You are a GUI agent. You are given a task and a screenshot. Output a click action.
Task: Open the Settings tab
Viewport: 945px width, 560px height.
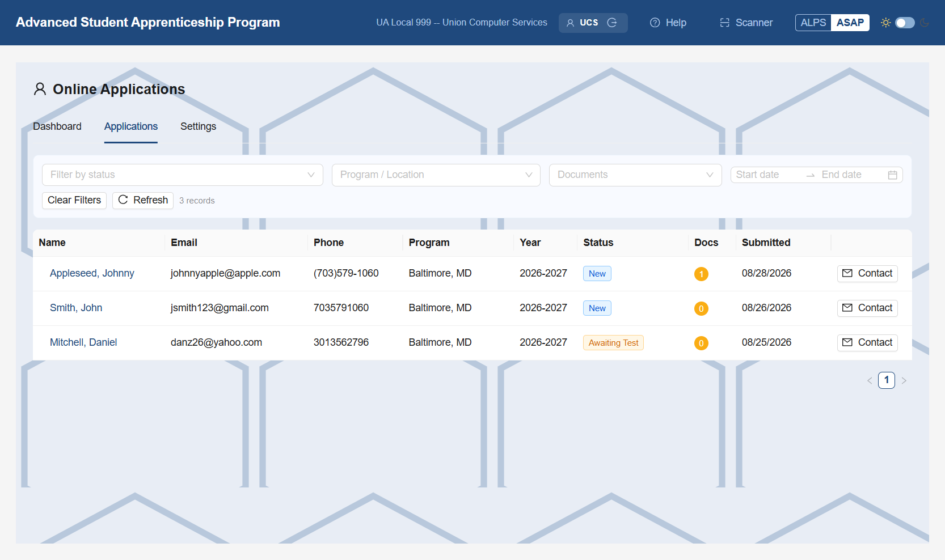[198, 126]
